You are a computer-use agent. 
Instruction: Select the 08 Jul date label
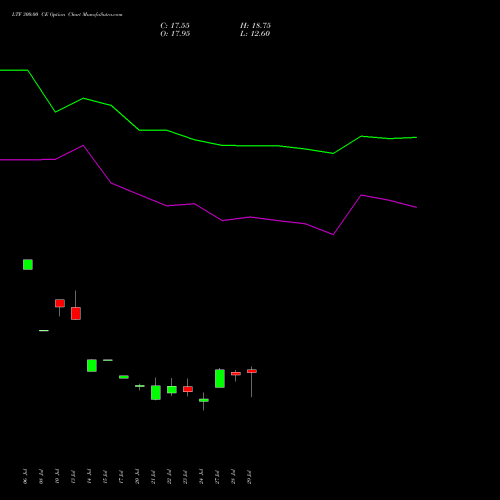click(x=41, y=476)
